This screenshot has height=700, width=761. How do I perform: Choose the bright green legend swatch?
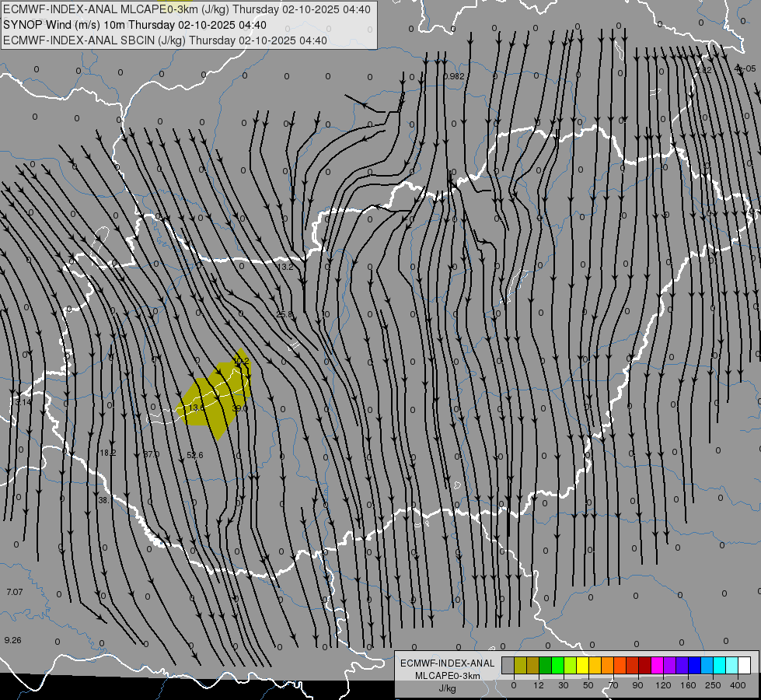point(557,665)
